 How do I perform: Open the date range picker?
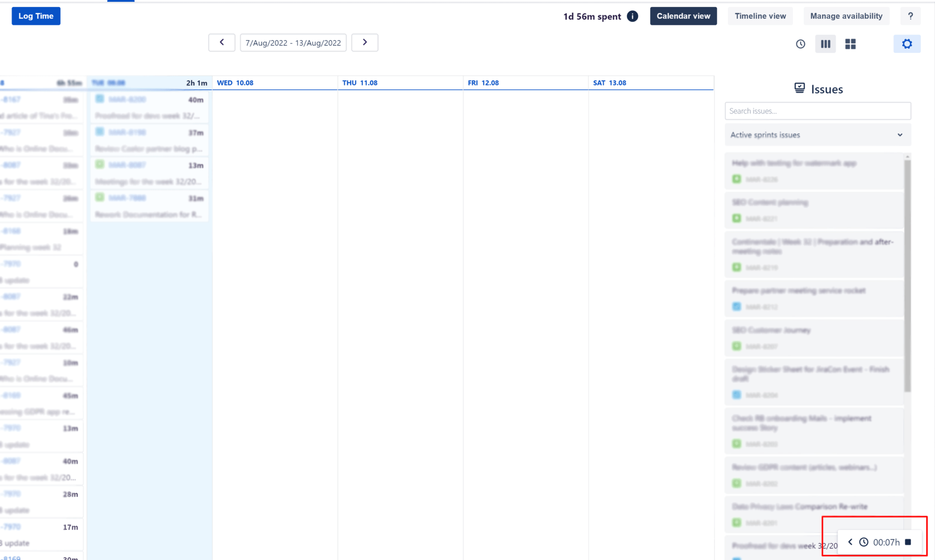point(293,42)
